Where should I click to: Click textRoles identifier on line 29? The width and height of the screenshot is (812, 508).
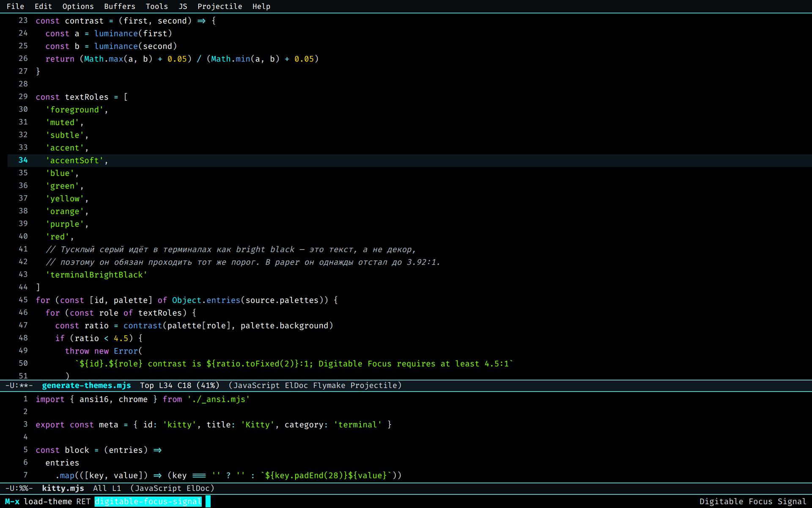point(87,97)
